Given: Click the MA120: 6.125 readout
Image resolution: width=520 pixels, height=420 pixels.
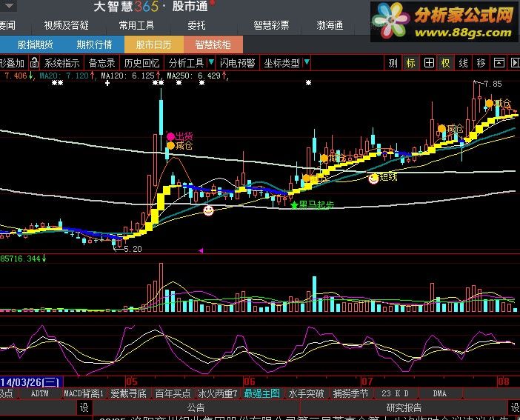Looking at the screenshot, I should [x=127, y=76].
